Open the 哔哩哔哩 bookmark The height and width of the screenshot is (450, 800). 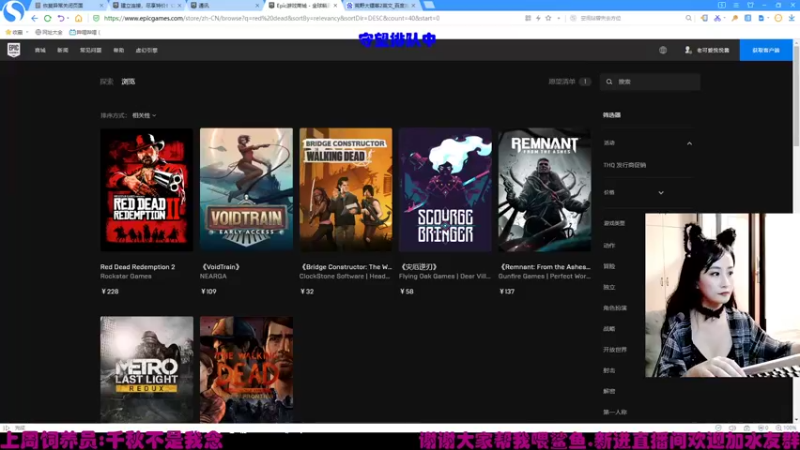pyautogui.click(x=84, y=32)
